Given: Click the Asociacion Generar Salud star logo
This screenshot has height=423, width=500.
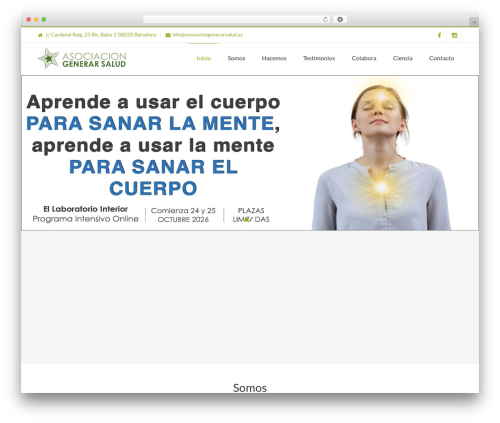Looking at the screenshot, I should (x=48, y=59).
